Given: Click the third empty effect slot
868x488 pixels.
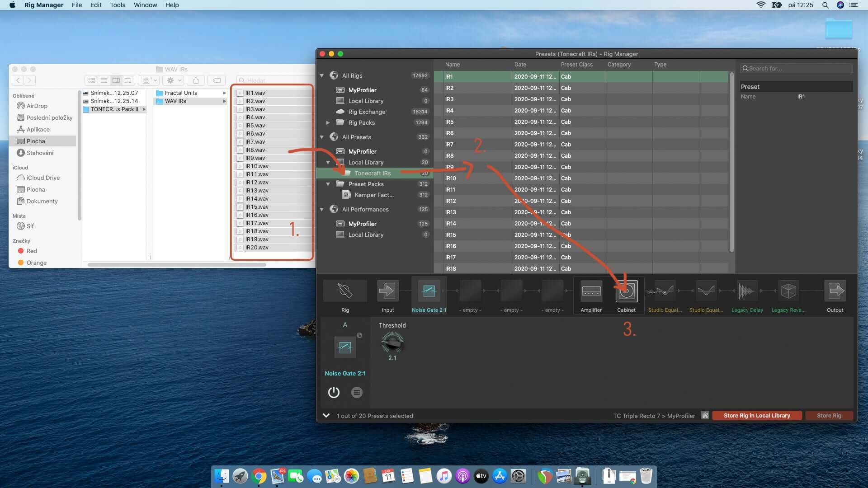Looking at the screenshot, I should [552, 291].
